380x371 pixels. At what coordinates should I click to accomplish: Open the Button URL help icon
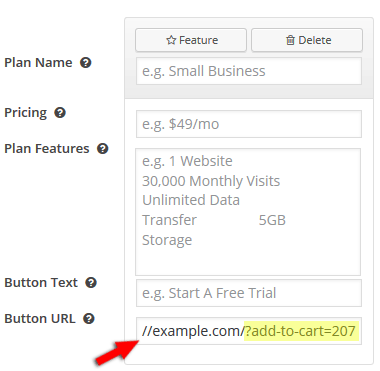coord(89,319)
